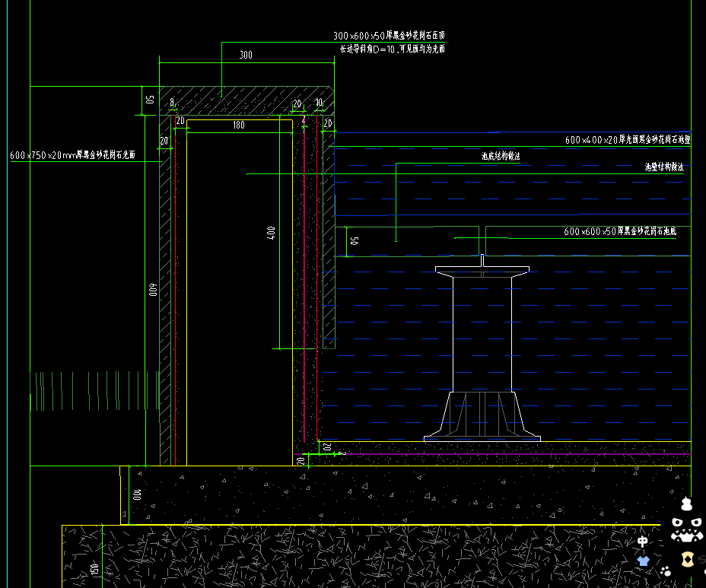Click the white gourd icon above mascot
The image size is (706, 588).
click(x=687, y=504)
